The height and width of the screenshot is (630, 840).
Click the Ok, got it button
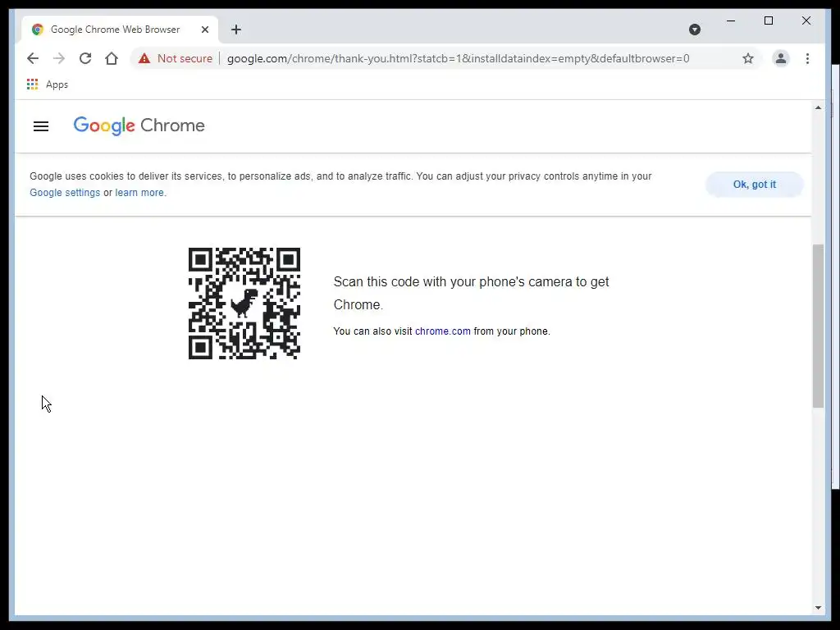click(x=755, y=185)
